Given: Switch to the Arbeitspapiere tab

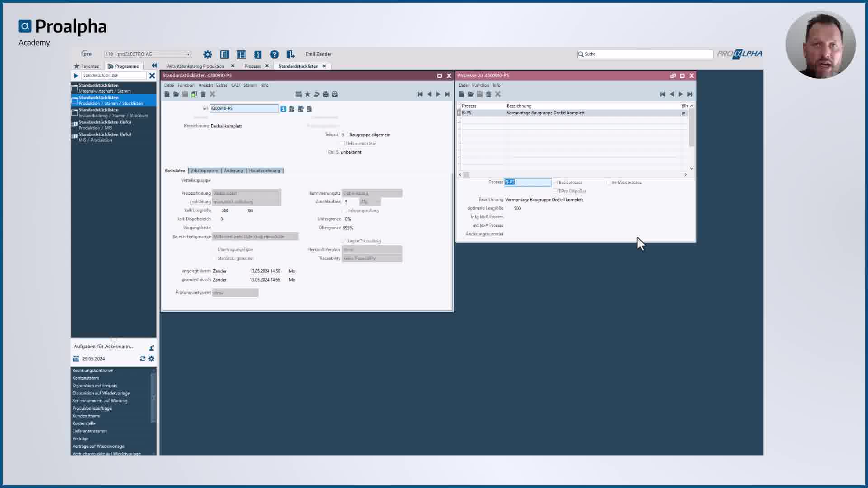Looking at the screenshot, I should pyautogui.click(x=204, y=170).
